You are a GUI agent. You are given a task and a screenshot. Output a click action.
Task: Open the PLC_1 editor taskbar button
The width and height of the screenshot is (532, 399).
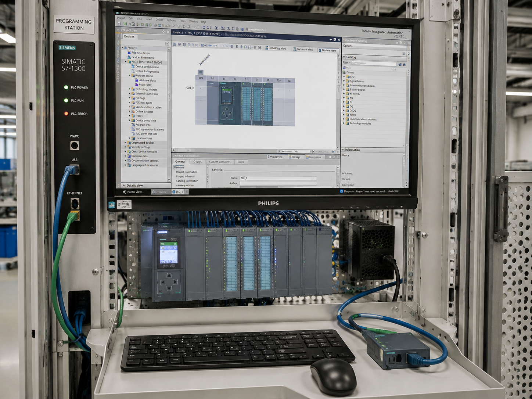pyautogui.click(x=180, y=192)
